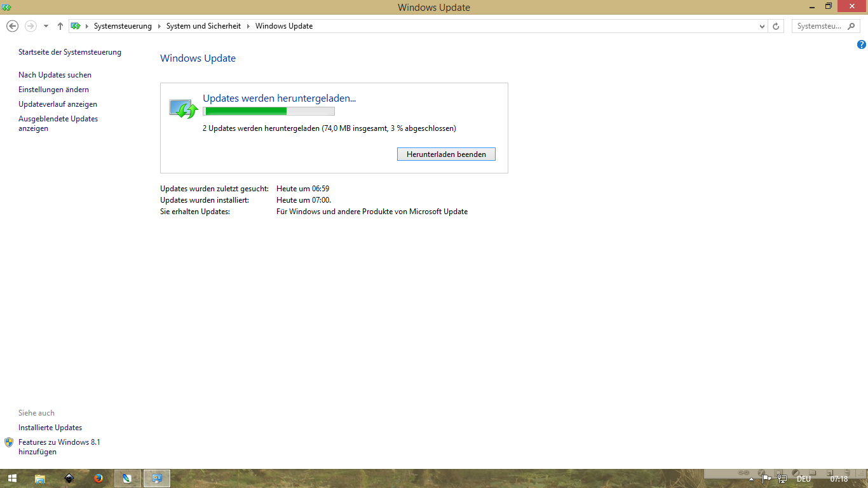This screenshot has width=868, height=488.
Task: Click the forward navigation arrow
Action: coord(31,26)
